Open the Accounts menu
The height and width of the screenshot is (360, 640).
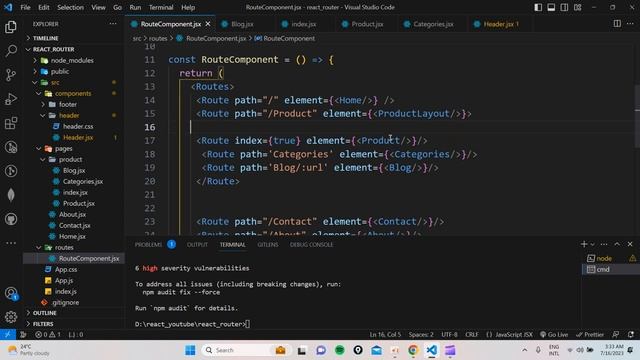tap(11, 293)
